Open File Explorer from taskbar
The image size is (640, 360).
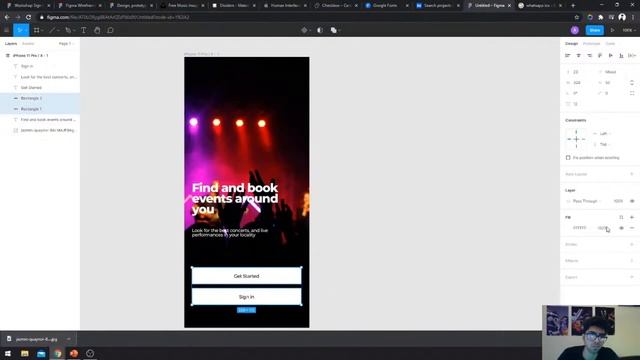click(x=24, y=353)
